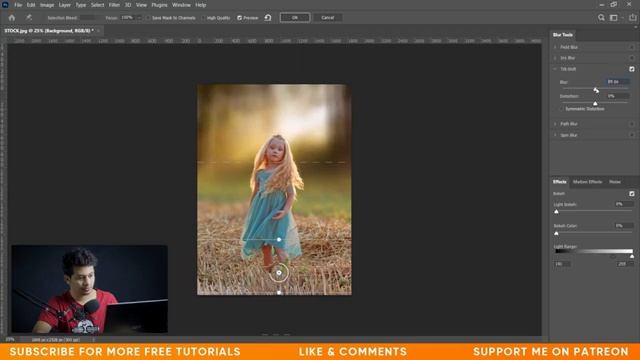Expand the Path Blur section
The image size is (640, 360).
555,124
